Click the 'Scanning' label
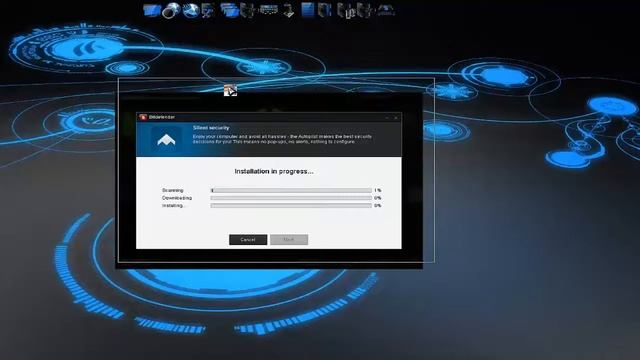 [173, 191]
